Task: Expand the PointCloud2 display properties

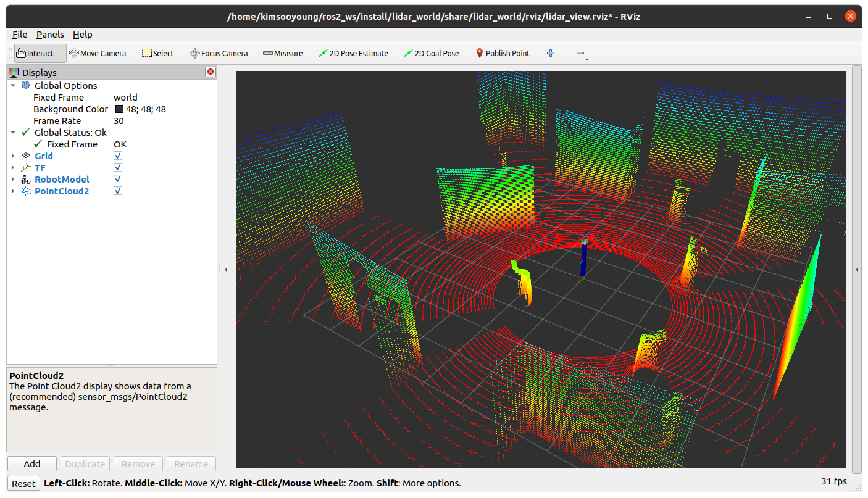Action: pos(13,191)
